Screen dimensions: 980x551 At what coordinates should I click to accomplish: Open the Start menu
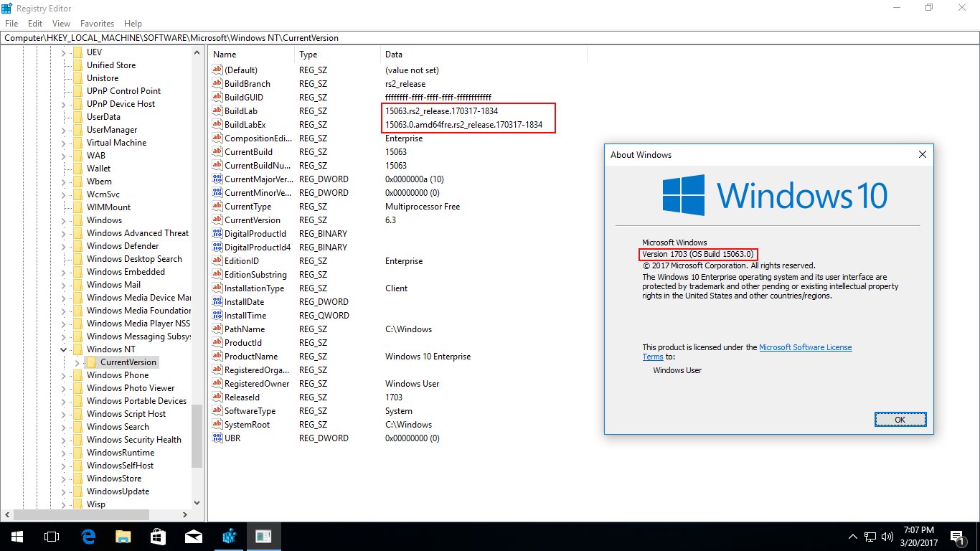click(17, 536)
